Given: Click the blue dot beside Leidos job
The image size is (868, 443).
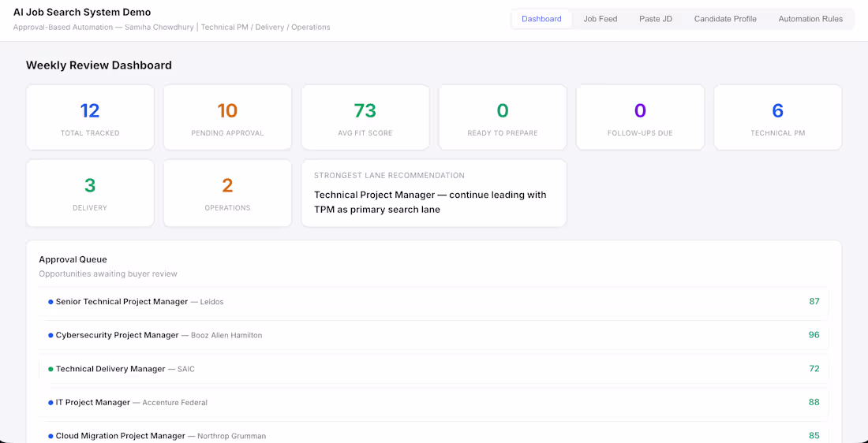Looking at the screenshot, I should point(51,302).
